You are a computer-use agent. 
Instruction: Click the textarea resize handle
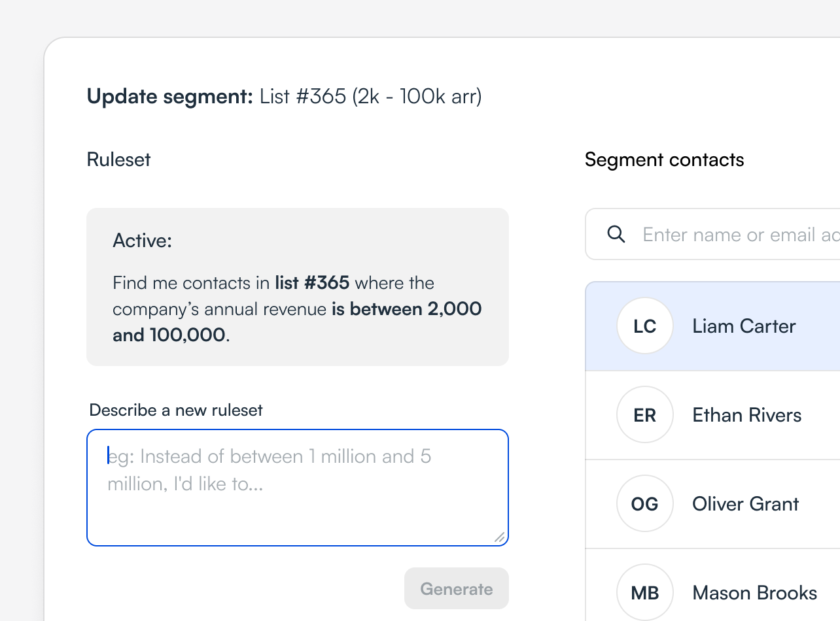click(499, 537)
